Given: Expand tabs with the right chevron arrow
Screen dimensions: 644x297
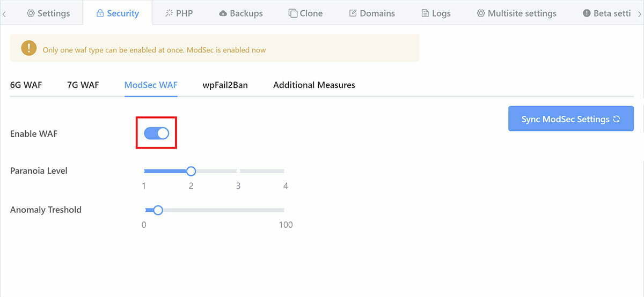Looking at the screenshot, I should pyautogui.click(x=639, y=13).
